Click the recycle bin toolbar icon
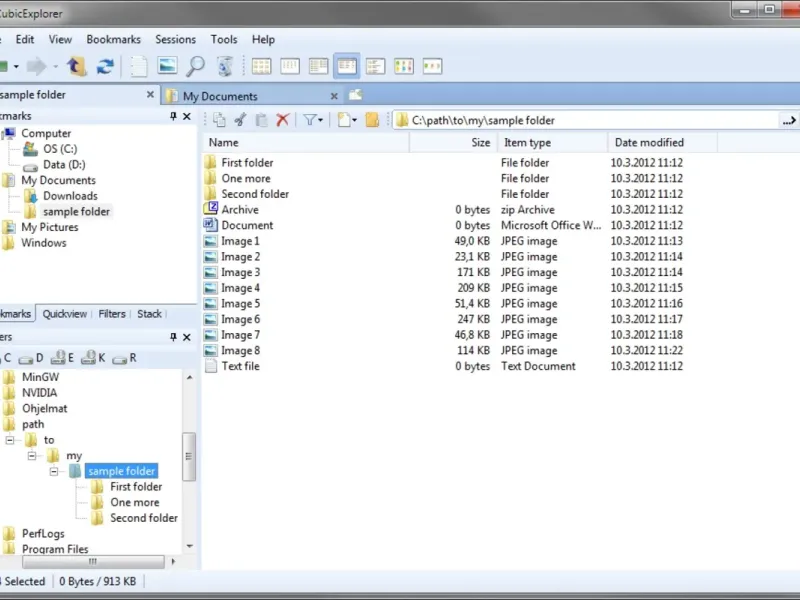Image resolution: width=800 pixels, height=600 pixels. [x=225, y=67]
